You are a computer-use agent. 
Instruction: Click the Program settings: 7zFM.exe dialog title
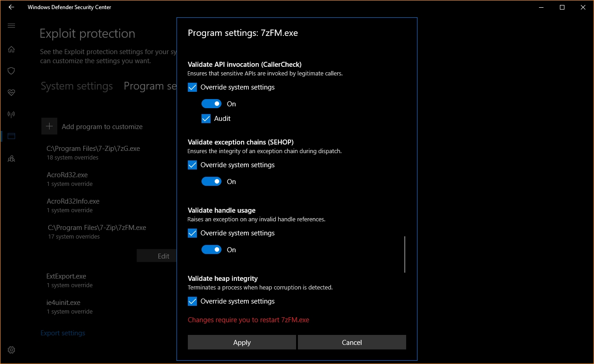click(x=243, y=33)
